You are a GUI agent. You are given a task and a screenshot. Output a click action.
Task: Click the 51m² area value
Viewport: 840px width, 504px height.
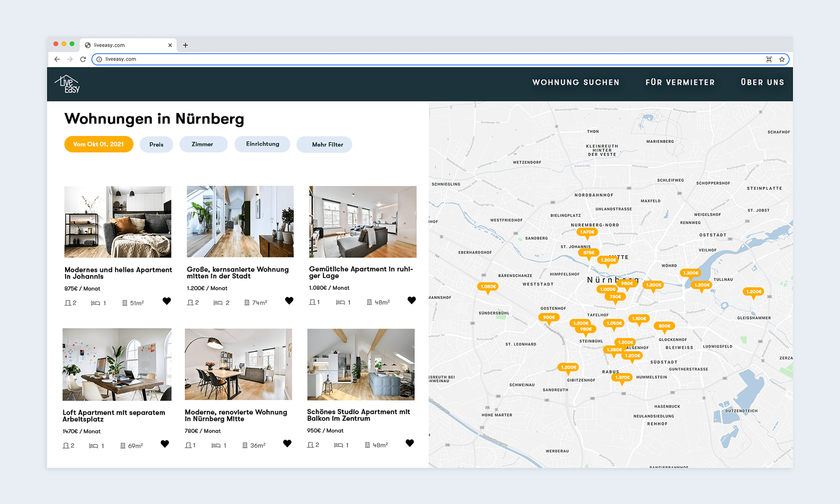[x=137, y=303]
